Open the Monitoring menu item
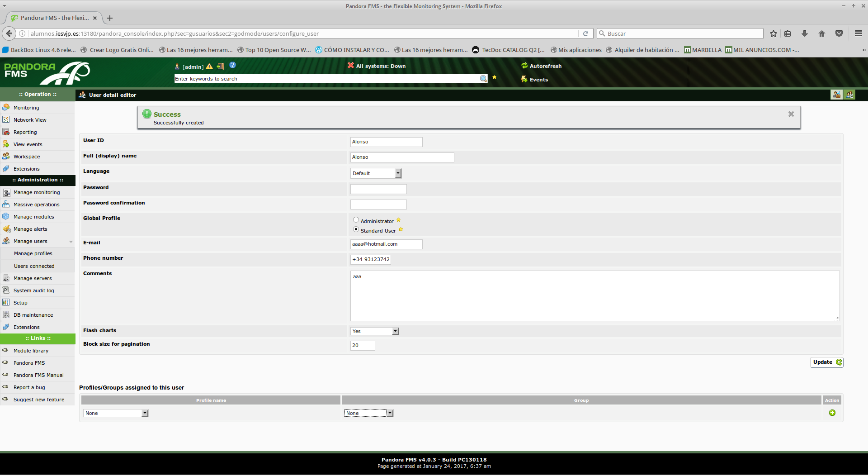 [x=26, y=108]
